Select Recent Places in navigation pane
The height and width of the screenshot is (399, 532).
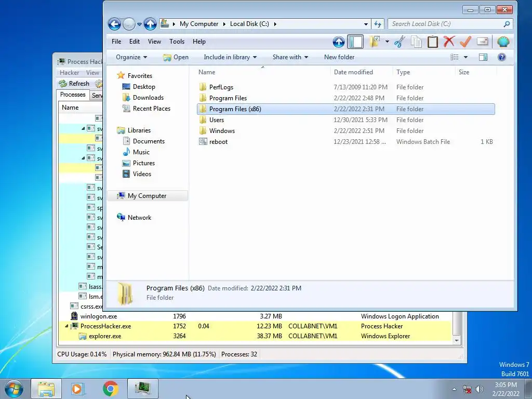pyautogui.click(x=151, y=109)
